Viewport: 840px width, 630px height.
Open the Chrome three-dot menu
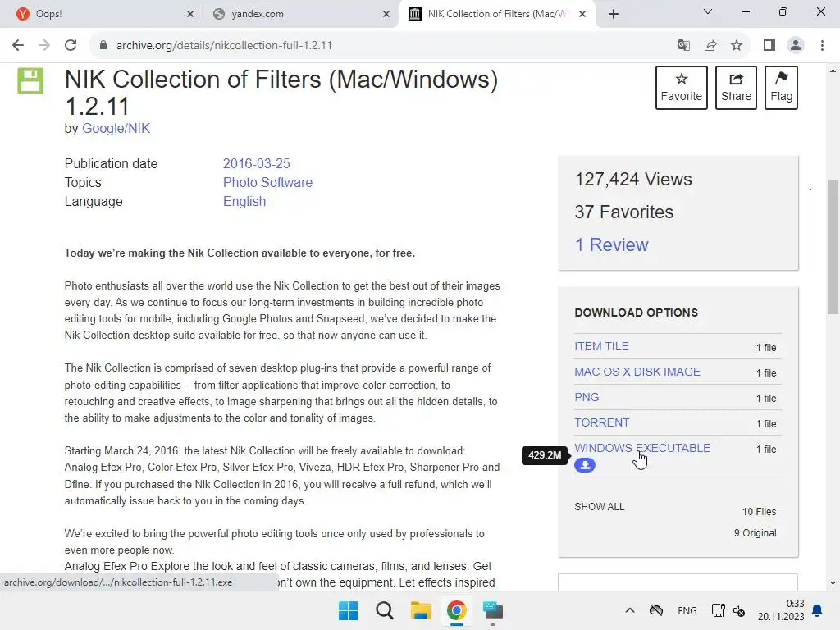click(822, 46)
